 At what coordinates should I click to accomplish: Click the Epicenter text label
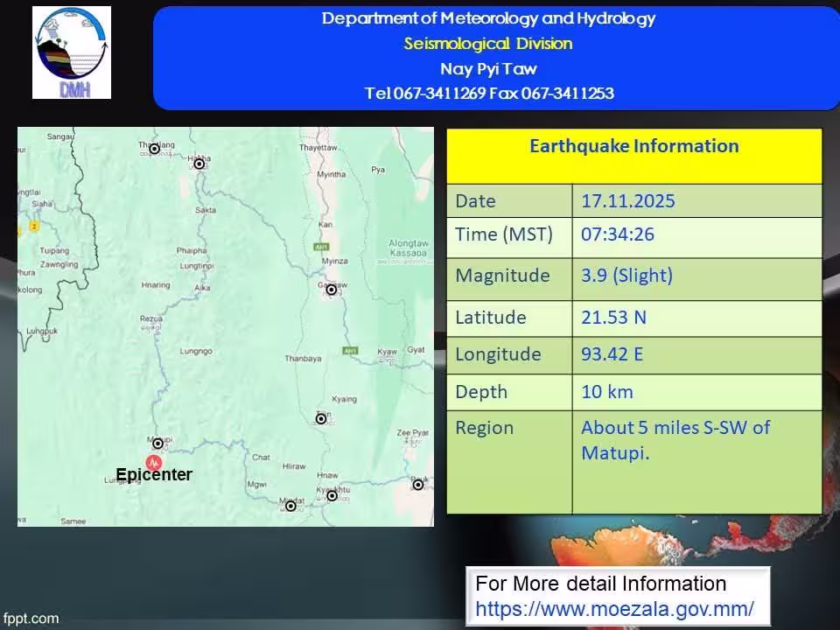coord(154,475)
